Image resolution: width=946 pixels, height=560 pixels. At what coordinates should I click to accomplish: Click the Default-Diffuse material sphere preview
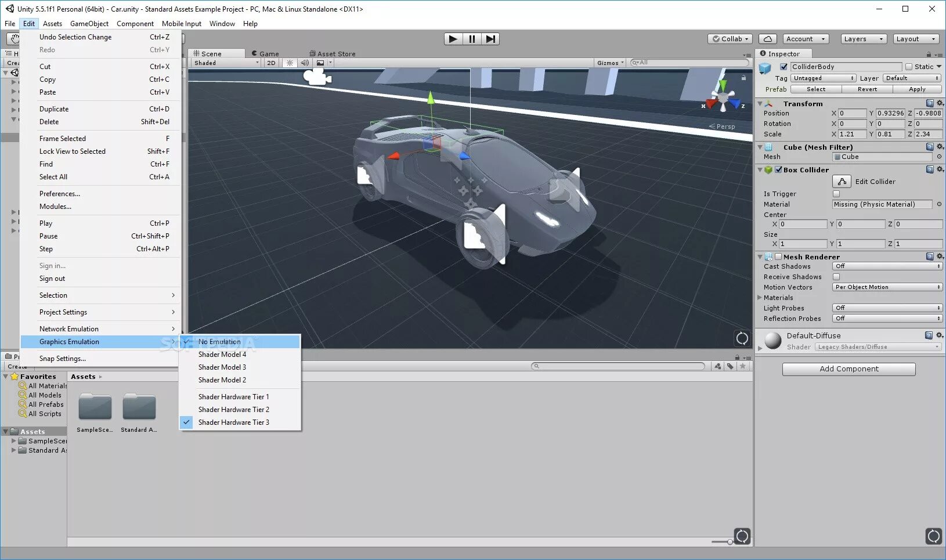coord(773,341)
